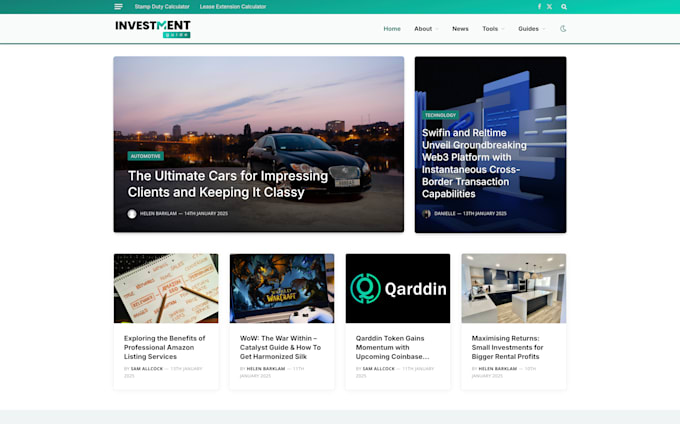Open the Lease Extension Calculator link
This screenshot has height=424, width=680.
pyautogui.click(x=233, y=7)
